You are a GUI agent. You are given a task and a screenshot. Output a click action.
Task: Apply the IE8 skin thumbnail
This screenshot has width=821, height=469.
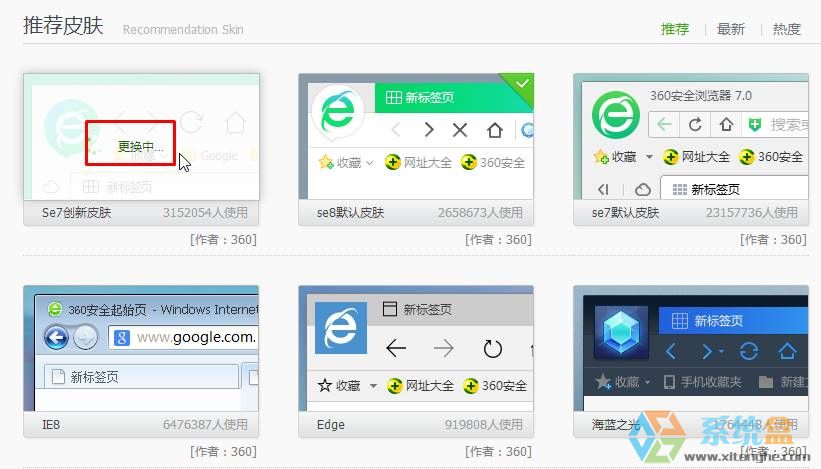tap(141, 349)
